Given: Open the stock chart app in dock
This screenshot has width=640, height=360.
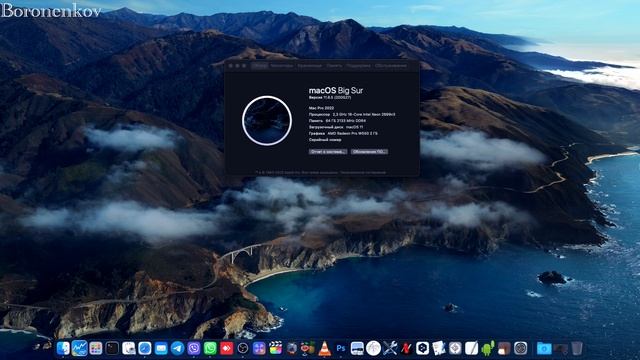Looking at the screenshot, I should 80,348.
